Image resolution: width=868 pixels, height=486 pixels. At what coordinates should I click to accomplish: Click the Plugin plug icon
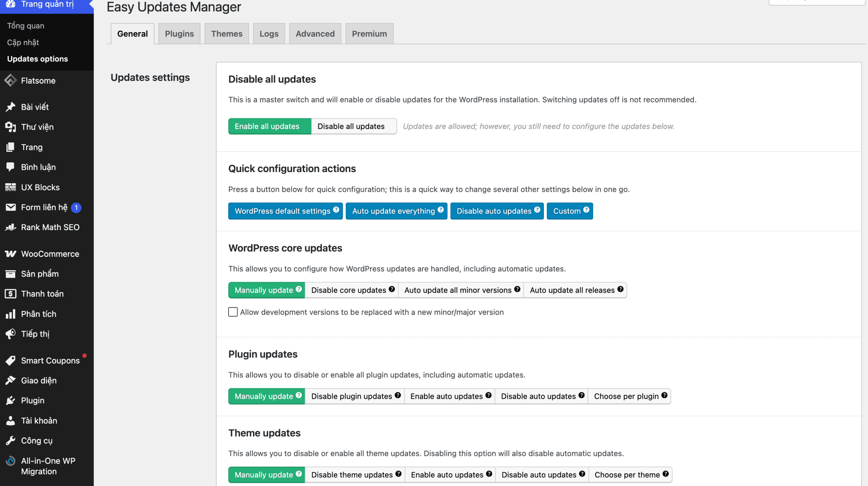click(x=11, y=401)
